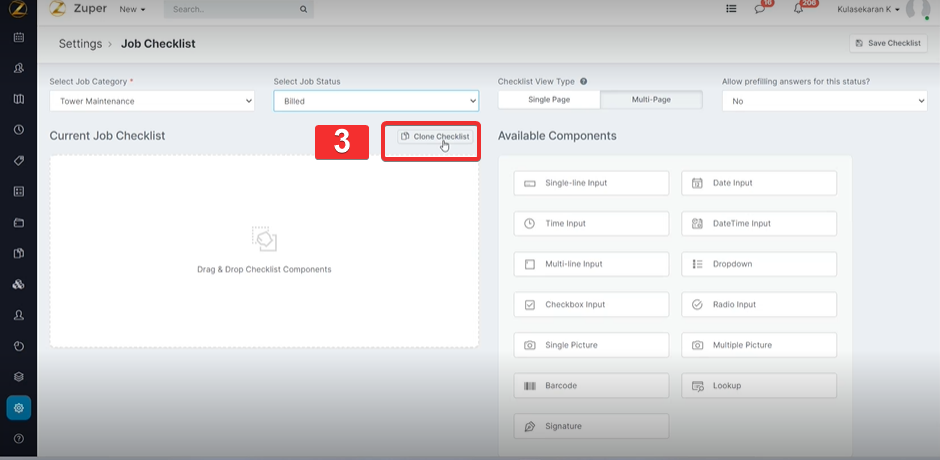
Task: Click the Clone Checklist button
Action: [x=434, y=136]
